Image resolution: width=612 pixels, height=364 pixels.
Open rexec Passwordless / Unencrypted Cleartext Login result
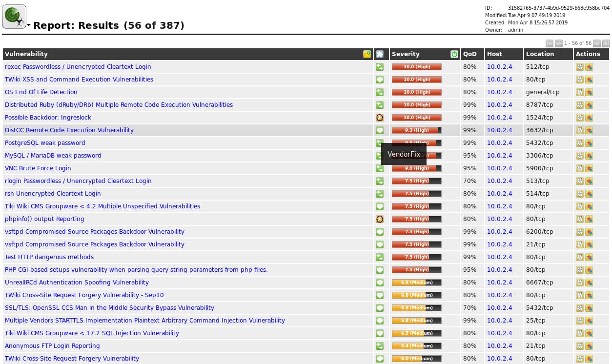click(78, 67)
